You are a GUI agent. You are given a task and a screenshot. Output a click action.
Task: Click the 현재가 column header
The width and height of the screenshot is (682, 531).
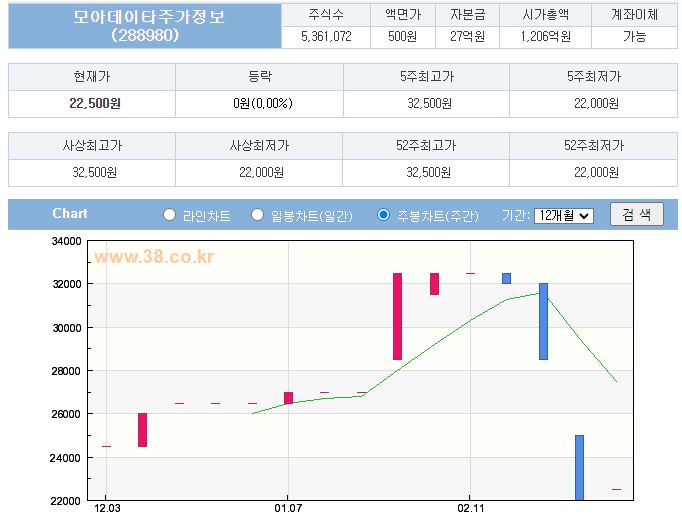[92, 77]
